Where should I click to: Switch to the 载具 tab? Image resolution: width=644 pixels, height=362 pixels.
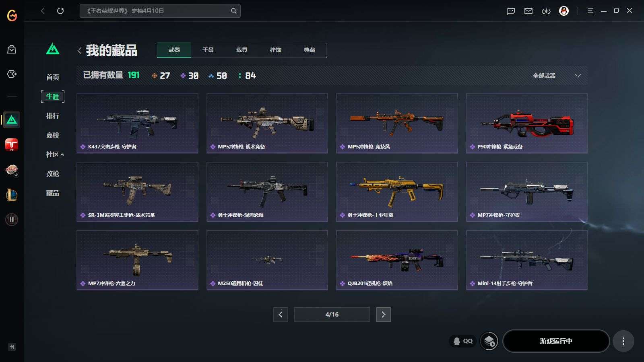(x=242, y=50)
